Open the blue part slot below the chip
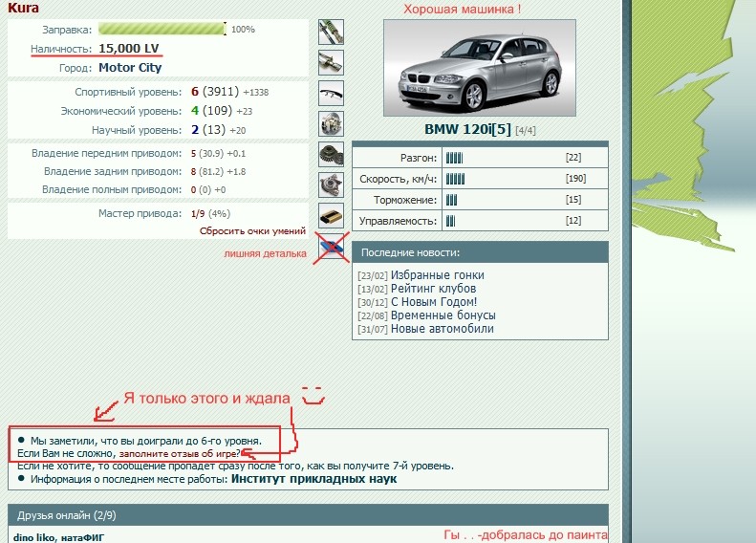Screen dimensions: 756x543 click(x=332, y=247)
